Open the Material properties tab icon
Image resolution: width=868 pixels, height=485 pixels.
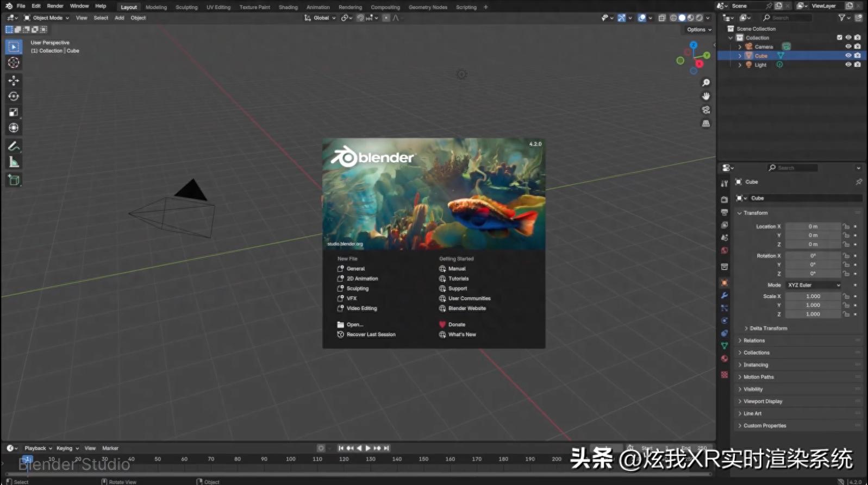pos(724,358)
